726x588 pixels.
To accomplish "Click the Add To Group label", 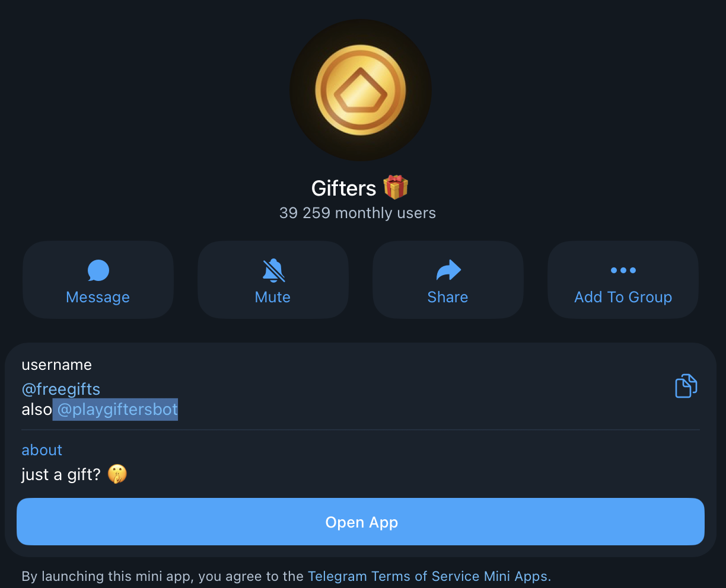I will point(623,297).
